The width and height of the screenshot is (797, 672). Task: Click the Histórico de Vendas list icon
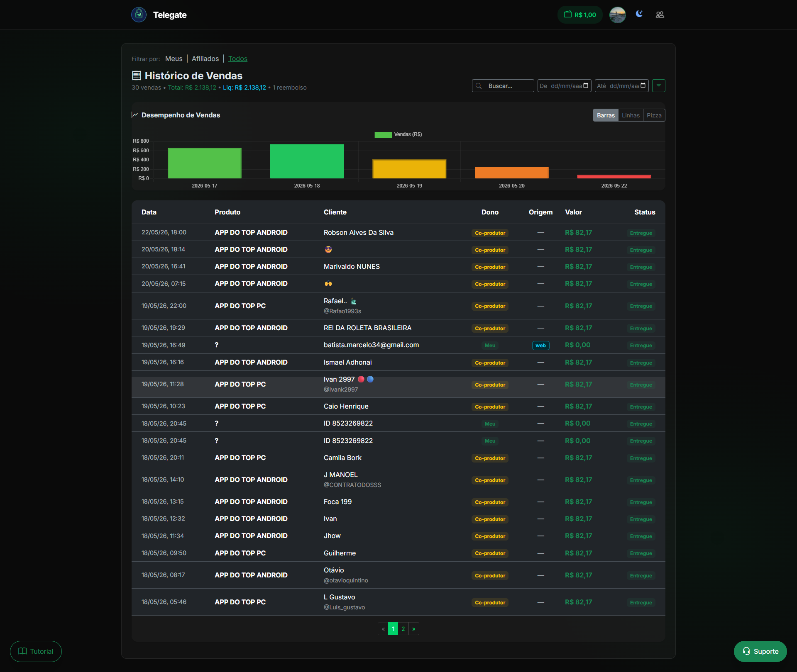(136, 75)
